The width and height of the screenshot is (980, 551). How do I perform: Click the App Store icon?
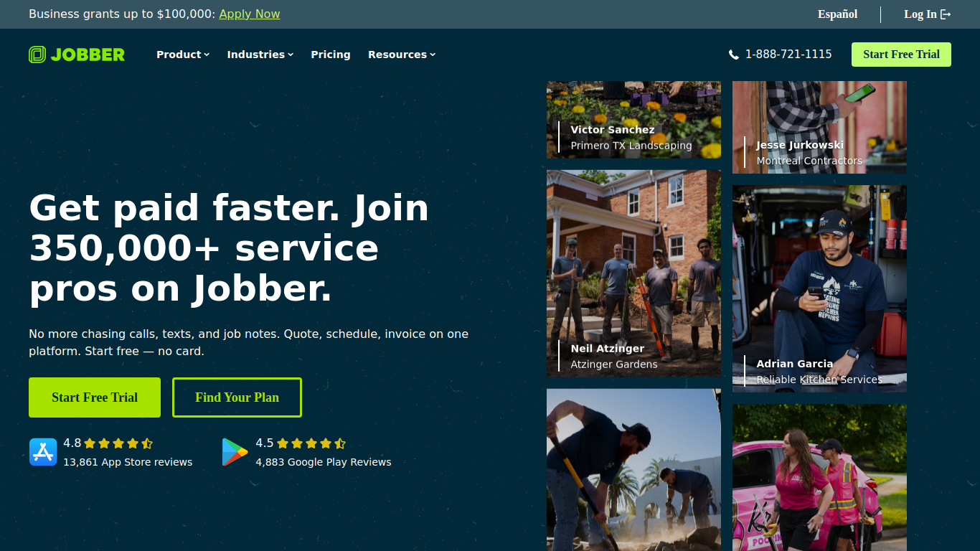tap(43, 452)
